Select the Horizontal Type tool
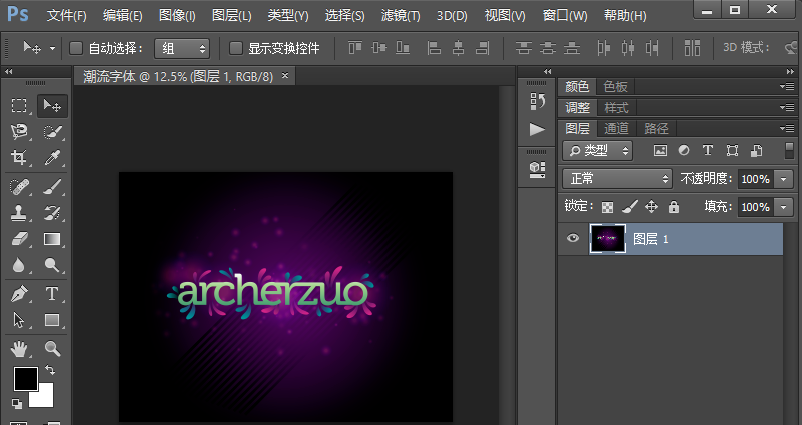This screenshot has height=425, width=802. point(52,294)
